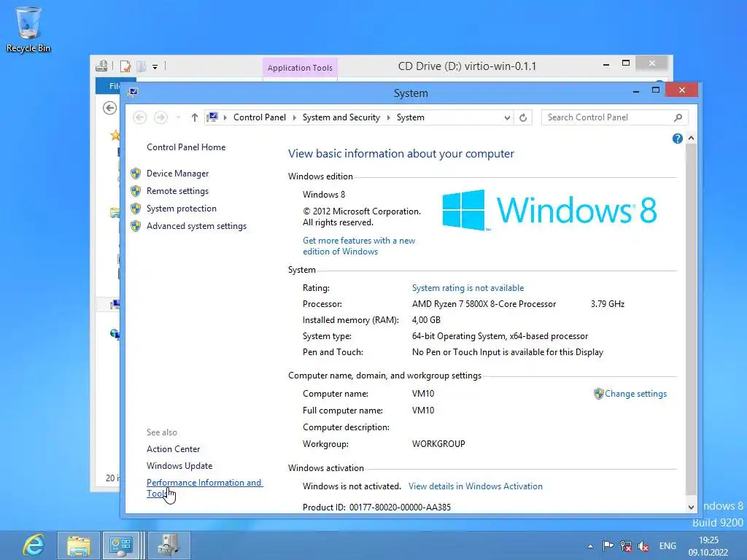
Task: Click the Product ID 00177-80020-00000-AA385
Action: coord(400,507)
